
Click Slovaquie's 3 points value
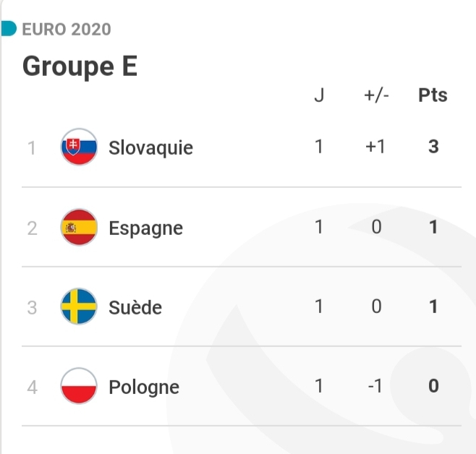click(x=433, y=147)
